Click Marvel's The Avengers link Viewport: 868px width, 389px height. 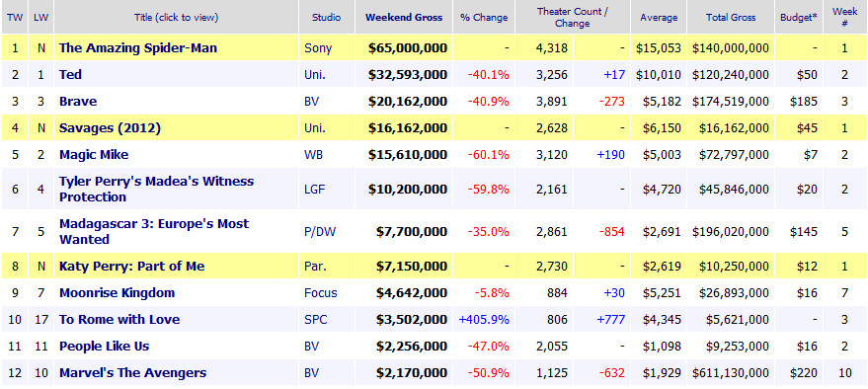133,373
